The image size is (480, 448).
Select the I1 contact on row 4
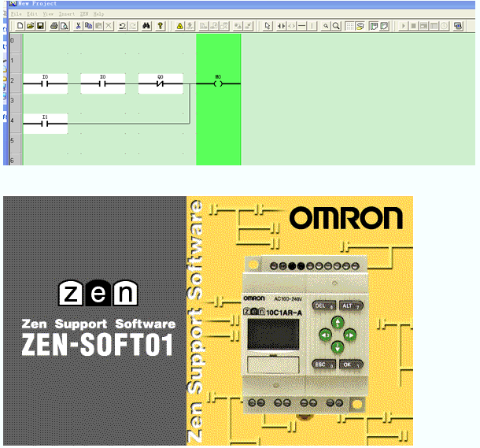(45, 123)
